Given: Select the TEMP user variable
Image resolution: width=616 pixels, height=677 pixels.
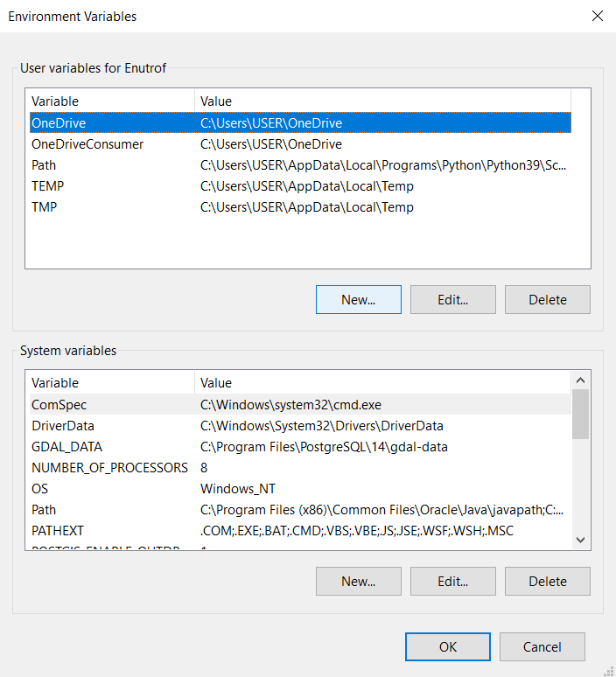Looking at the screenshot, I should 300,186.
